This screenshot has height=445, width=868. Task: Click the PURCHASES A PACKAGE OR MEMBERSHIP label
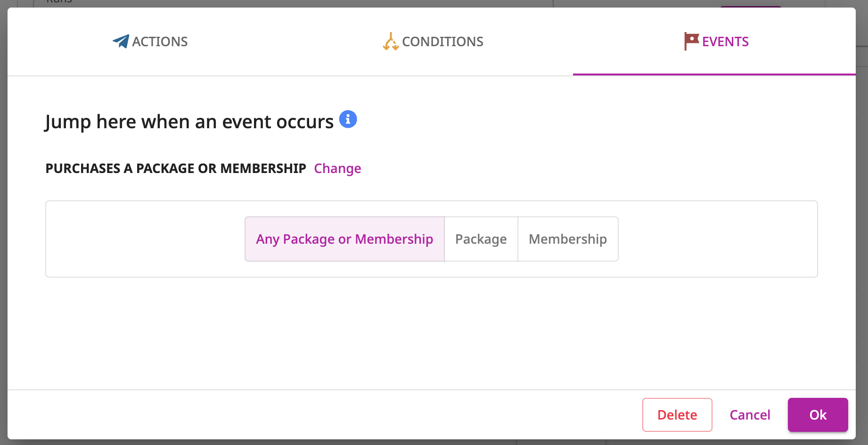click(176, 169)
